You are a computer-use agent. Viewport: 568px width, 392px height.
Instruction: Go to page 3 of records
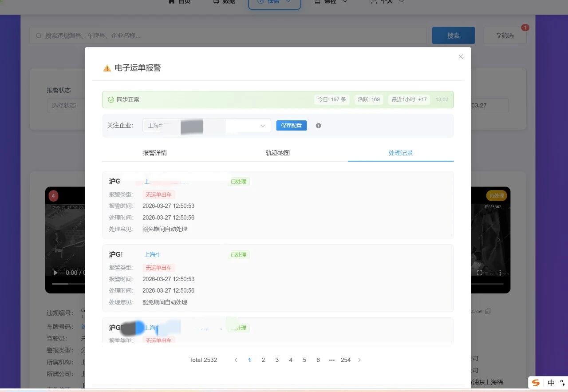(277, 360)
